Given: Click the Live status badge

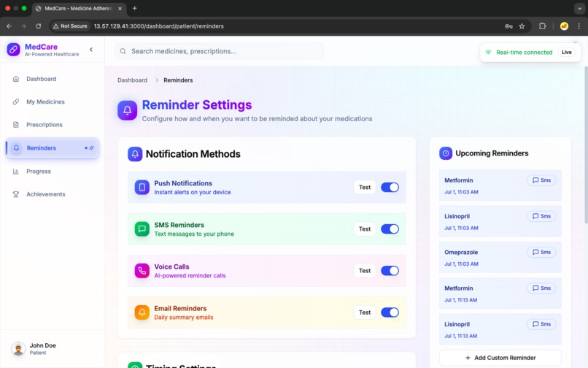Looking at the screenshot, I should pos(566,52).
